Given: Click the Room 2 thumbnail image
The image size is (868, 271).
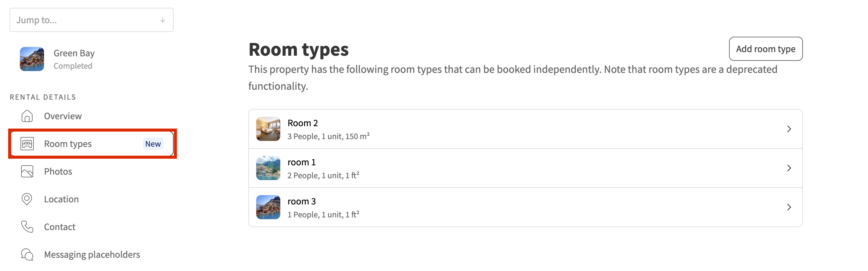Looking at the screenshot, I should (268, 129).
